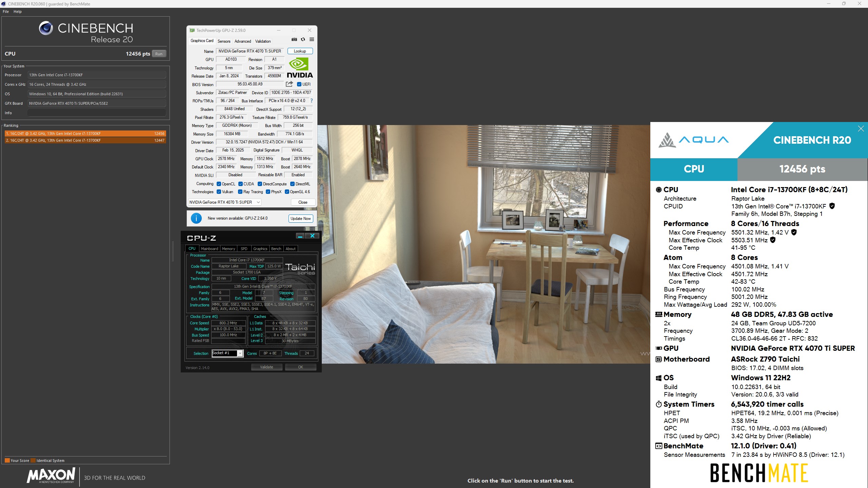
Task: Click the CPUID verified shield icon
Action: click(832, 206)
